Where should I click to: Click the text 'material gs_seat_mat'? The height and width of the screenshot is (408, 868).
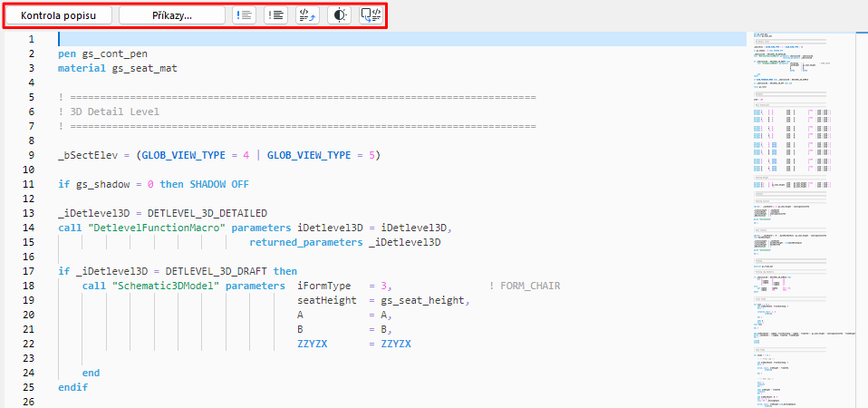118,68
